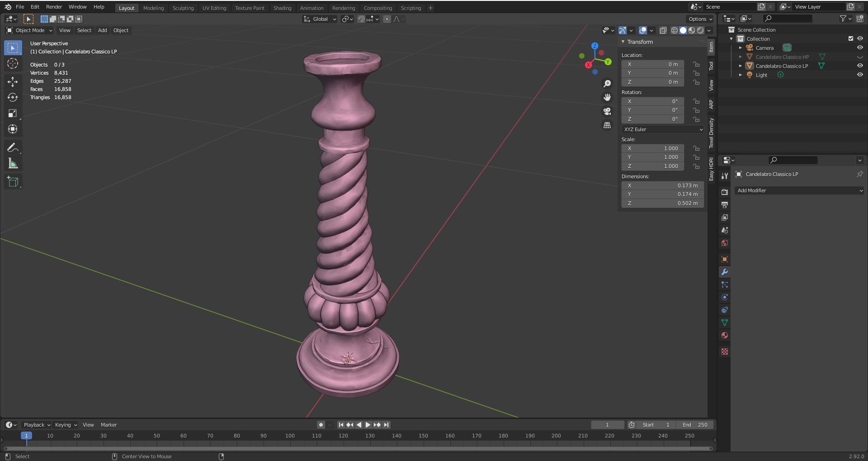Open the Particles properties tab icon
This screenshot has width=868, height=461.
tap(725, 285)
